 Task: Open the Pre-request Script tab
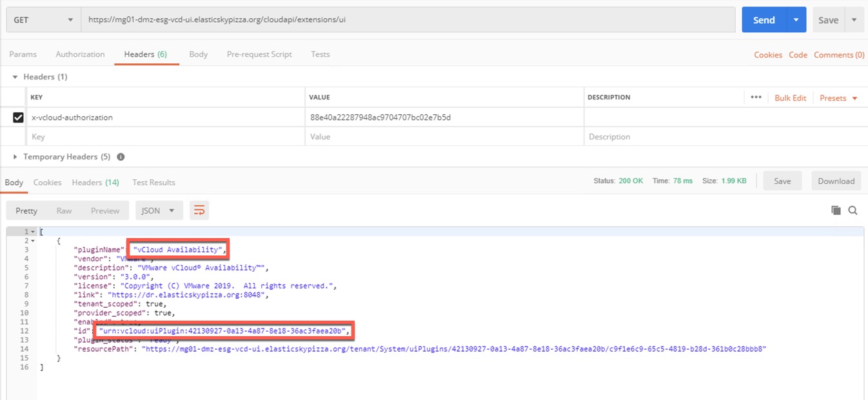tap(259, 54)
